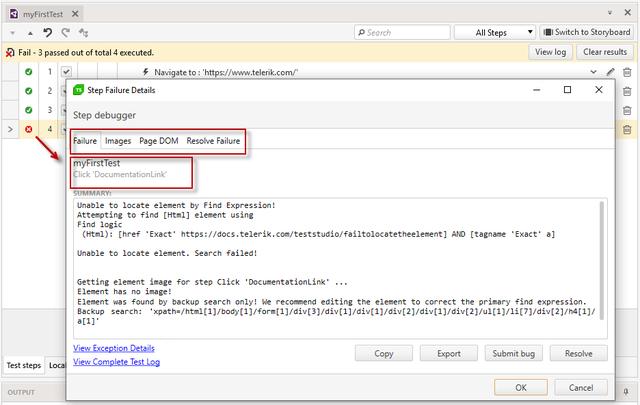Delete step 3 with the trash icon
Image resolution: width=640 pixels, height=405 pixels.
tap(627, 110)
